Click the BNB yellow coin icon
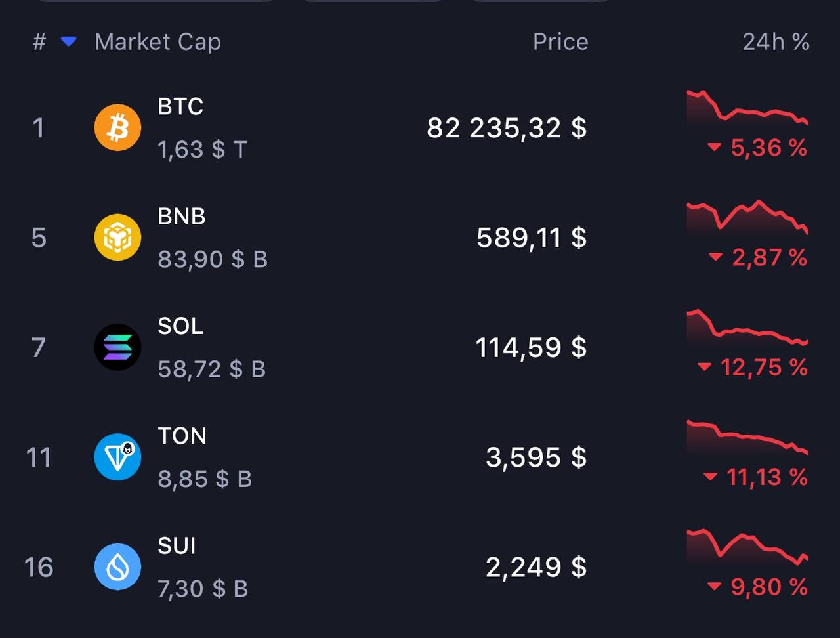This screenshot has width=840, height=638. (117, 237)
